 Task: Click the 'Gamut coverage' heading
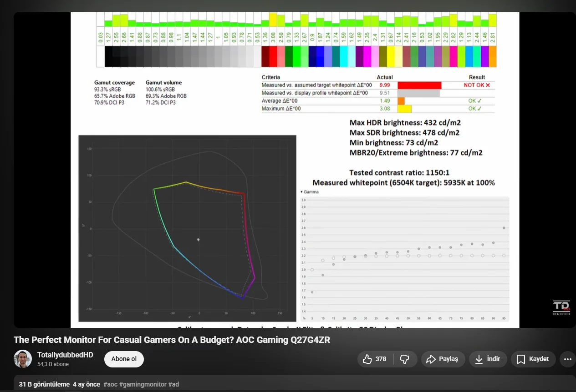point(114,83)
